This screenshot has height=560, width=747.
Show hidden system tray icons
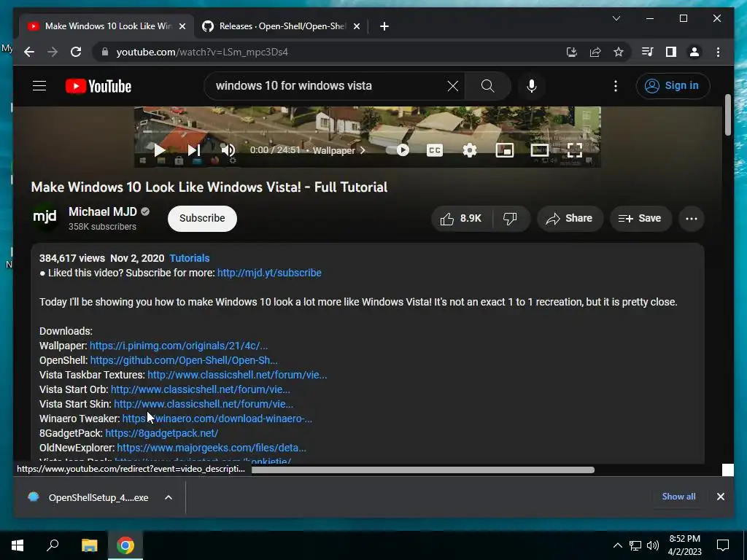[x=617, y=545]
